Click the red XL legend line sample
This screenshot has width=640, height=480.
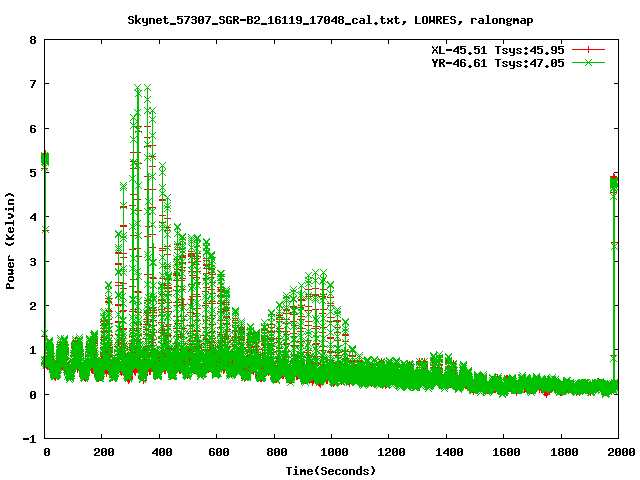(588, 50)
